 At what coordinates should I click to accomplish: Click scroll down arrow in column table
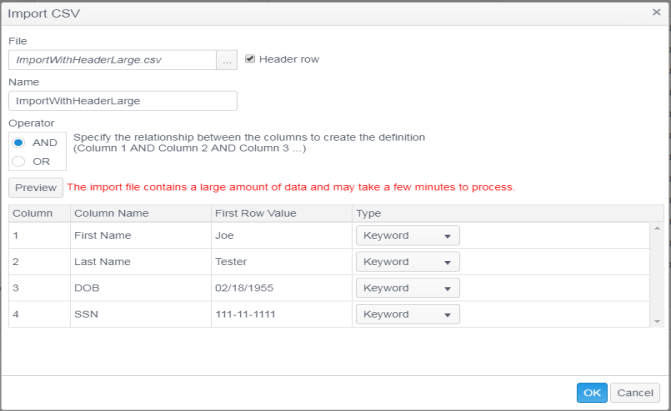coord(657,321)
